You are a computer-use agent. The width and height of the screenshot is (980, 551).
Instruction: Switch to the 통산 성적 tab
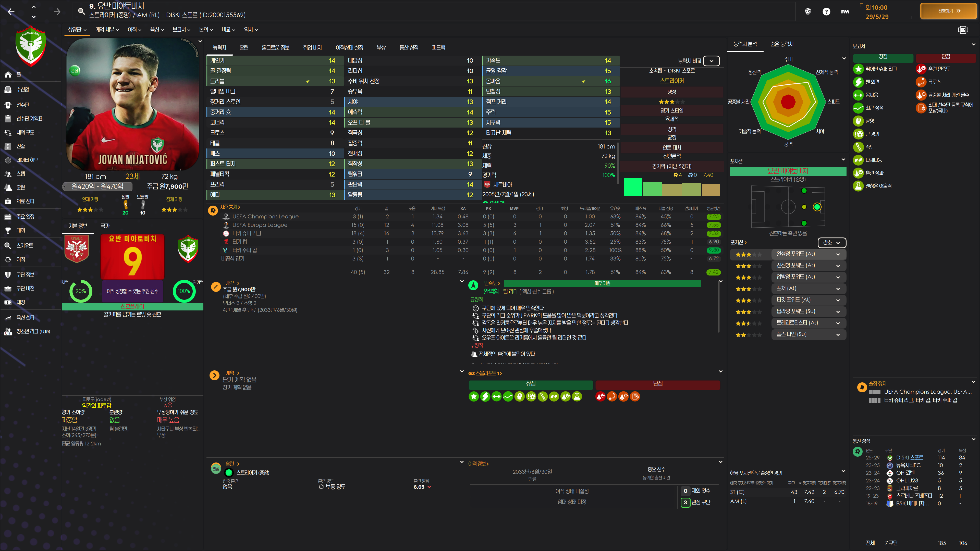tap(409, 47)
